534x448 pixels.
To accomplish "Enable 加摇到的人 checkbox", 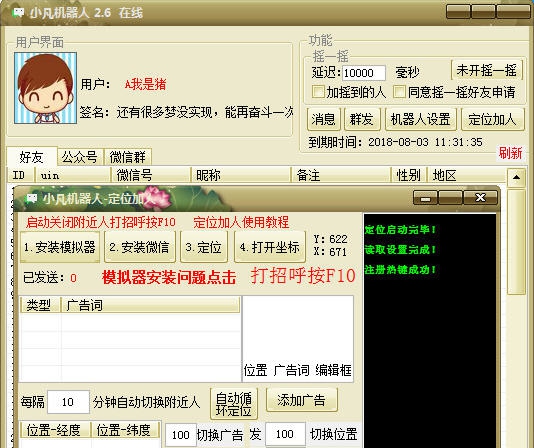I will pyautogui.click(x=318, y=92).
